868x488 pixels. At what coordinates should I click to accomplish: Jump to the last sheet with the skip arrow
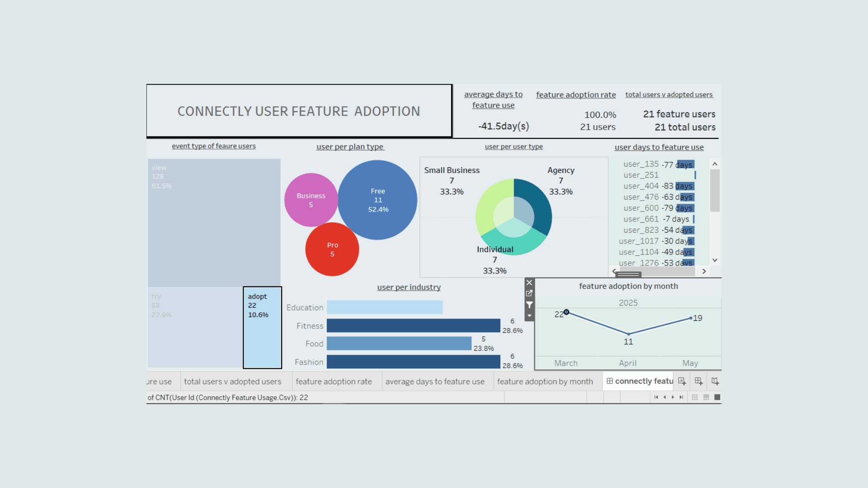point(681,397)
